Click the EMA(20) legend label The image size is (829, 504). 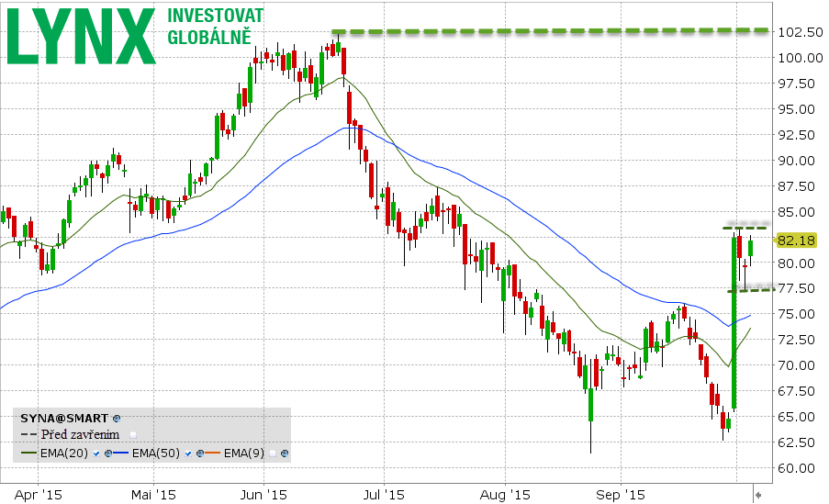pyautogui.click(x=64, y=454)
